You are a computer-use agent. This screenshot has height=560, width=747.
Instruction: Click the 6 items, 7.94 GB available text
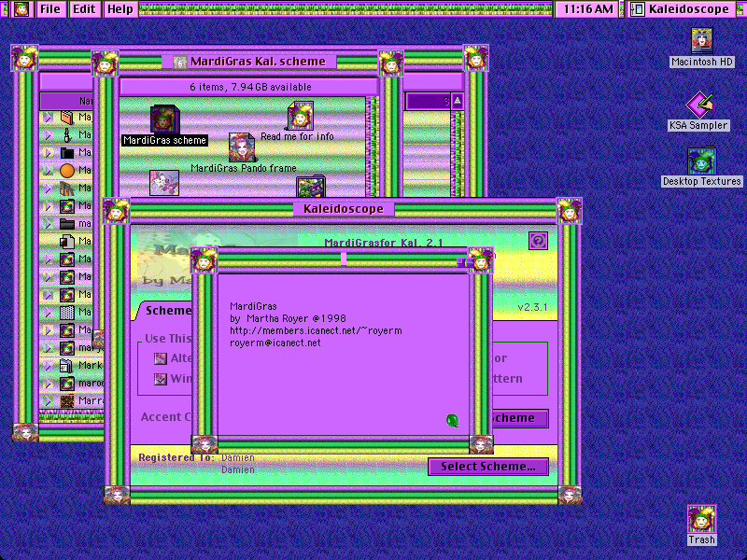[x=250, y=87]
